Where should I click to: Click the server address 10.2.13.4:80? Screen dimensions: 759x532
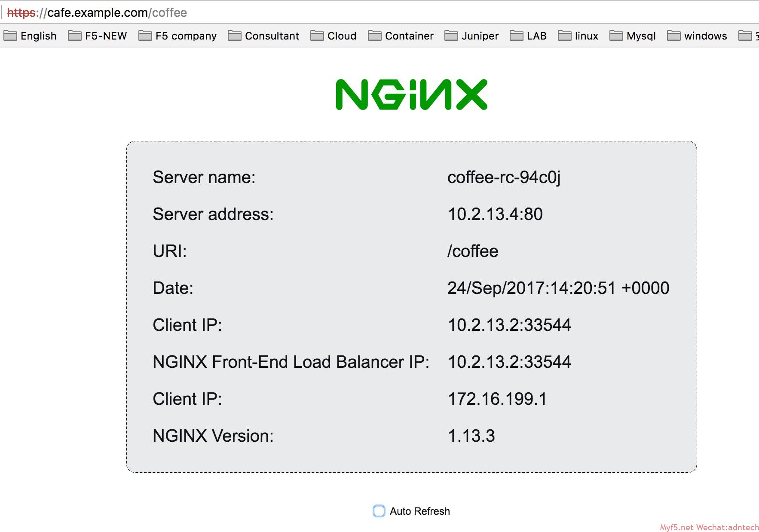point(495,214)
